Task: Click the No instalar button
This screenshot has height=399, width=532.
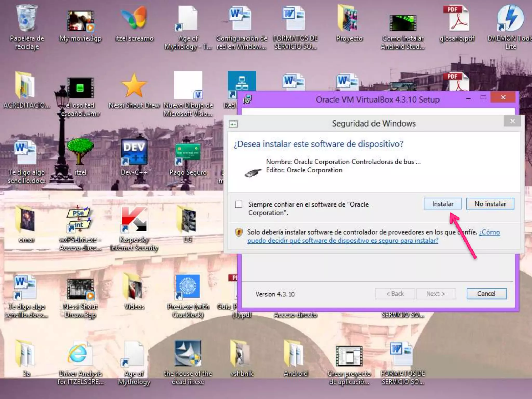Action: 490,204
